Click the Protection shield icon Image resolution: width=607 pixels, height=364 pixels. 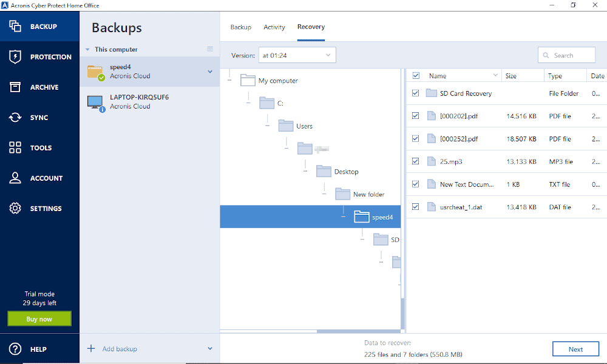coord(15,56)
